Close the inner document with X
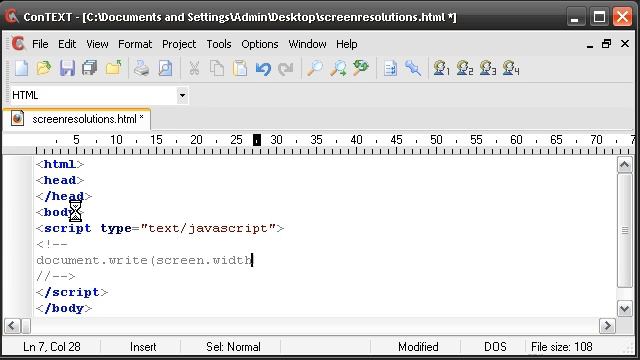The height and width of the screenshot is (360, 640). point(624,43)
